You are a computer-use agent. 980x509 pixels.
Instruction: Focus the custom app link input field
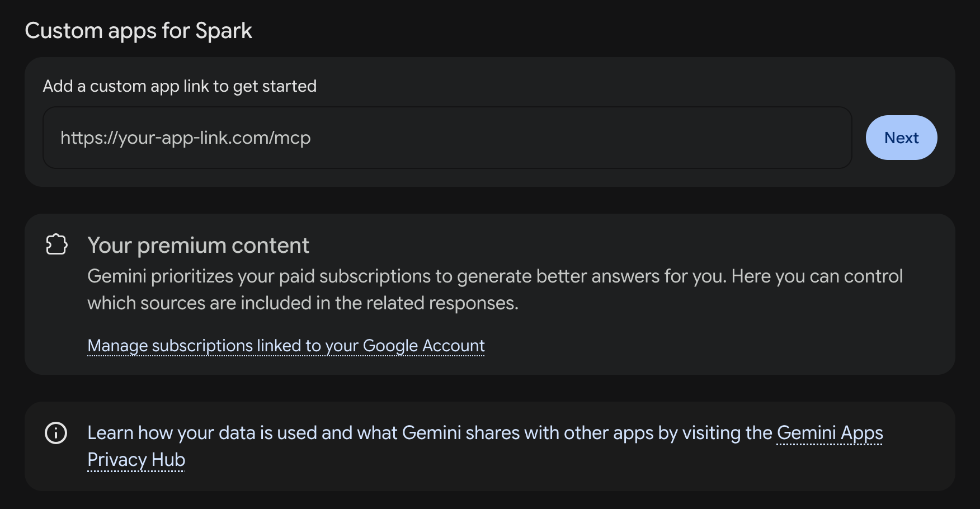pos(447,138)
